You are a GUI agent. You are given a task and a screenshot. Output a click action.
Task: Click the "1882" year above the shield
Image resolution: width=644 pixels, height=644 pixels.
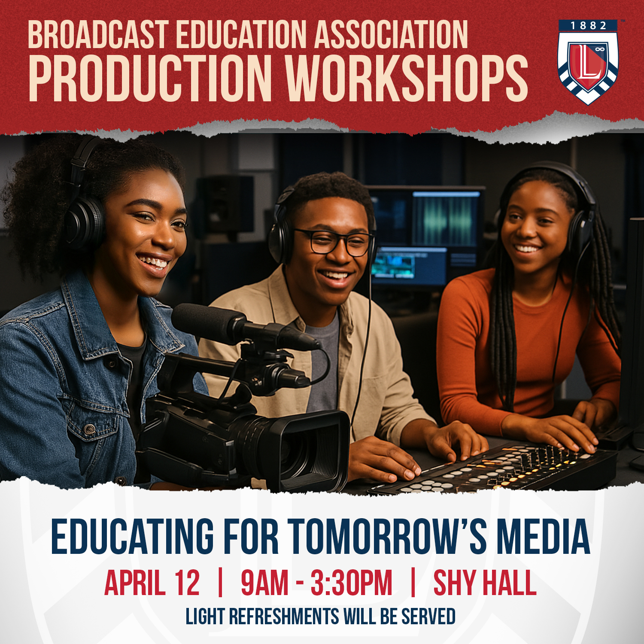tap(588, 26)
